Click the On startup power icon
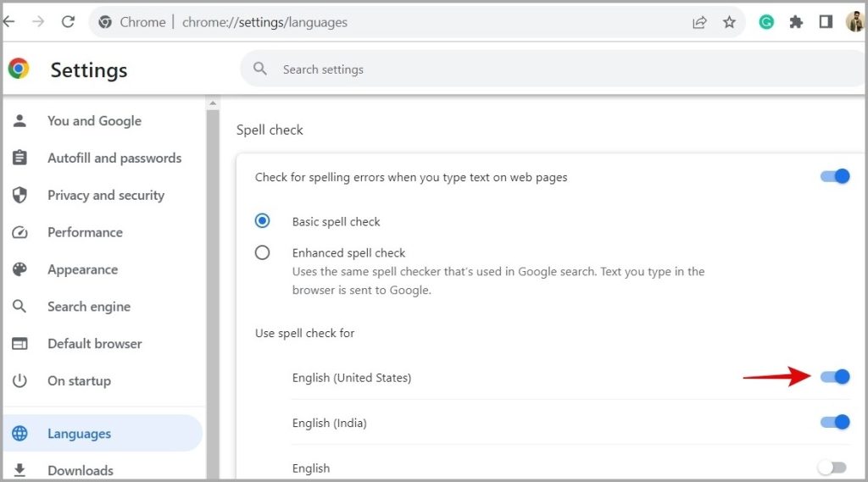 click(20, 380)
